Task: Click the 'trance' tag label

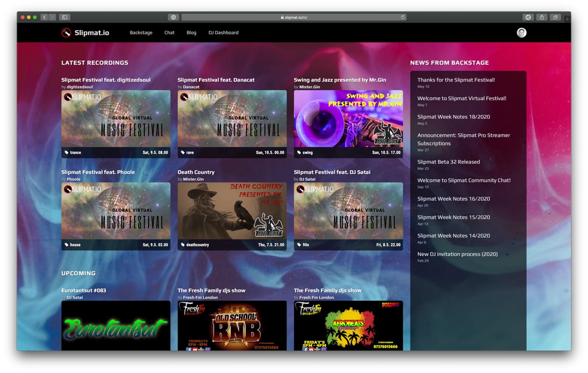Action: click(76, 153)
